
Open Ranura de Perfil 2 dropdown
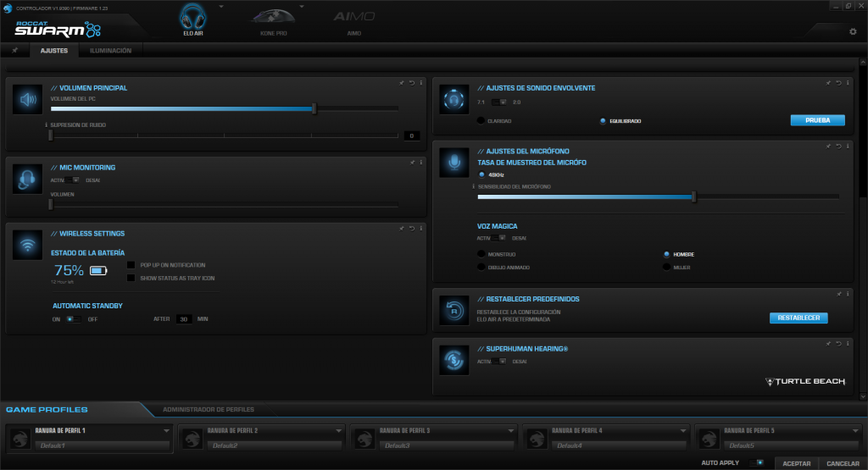tap(338, 431)
